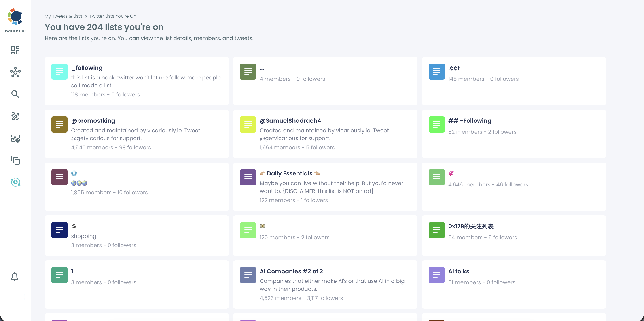This screenshot has height=321, width=644.
Task: Click the search magnifier icon in sidebar
Action: pos(15,94)
